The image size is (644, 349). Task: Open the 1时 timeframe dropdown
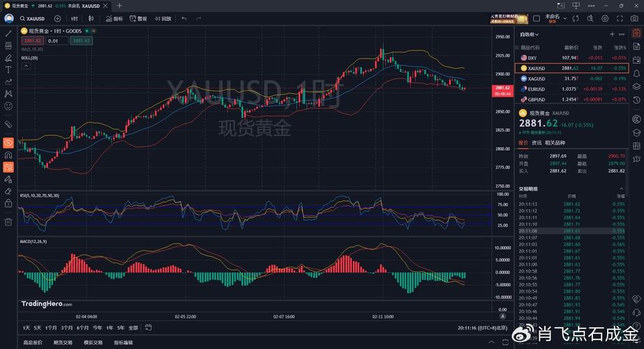74,19
